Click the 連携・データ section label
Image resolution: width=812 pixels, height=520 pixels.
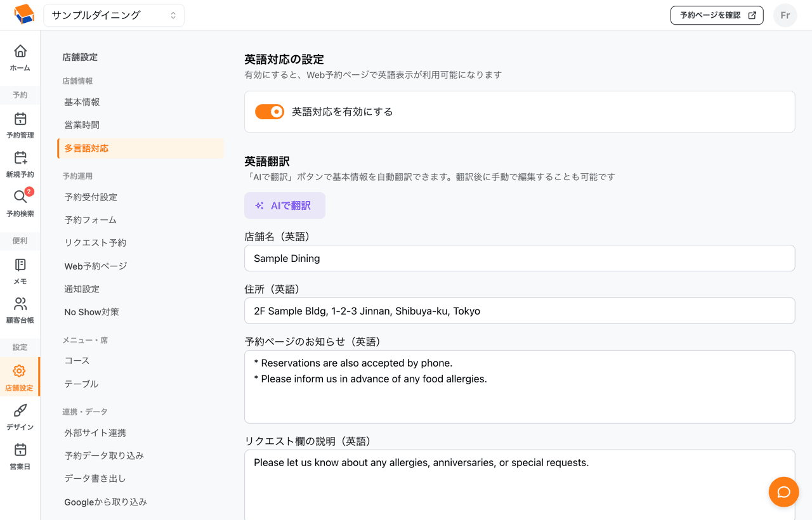pos(85,412)
